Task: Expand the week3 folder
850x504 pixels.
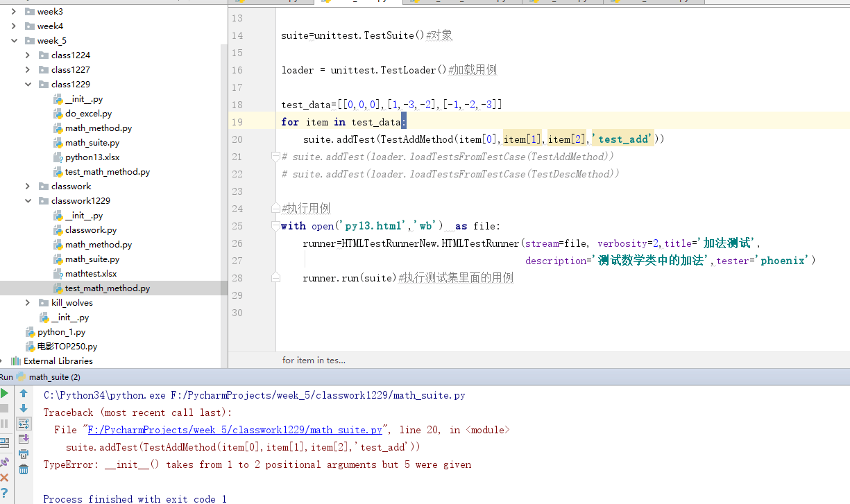Action: click(x=14, y=12)
